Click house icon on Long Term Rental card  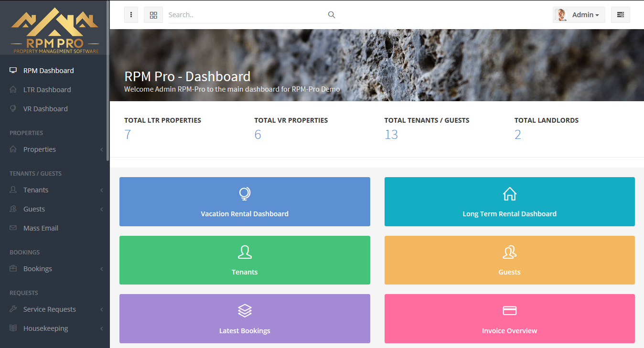coord(510,193)
